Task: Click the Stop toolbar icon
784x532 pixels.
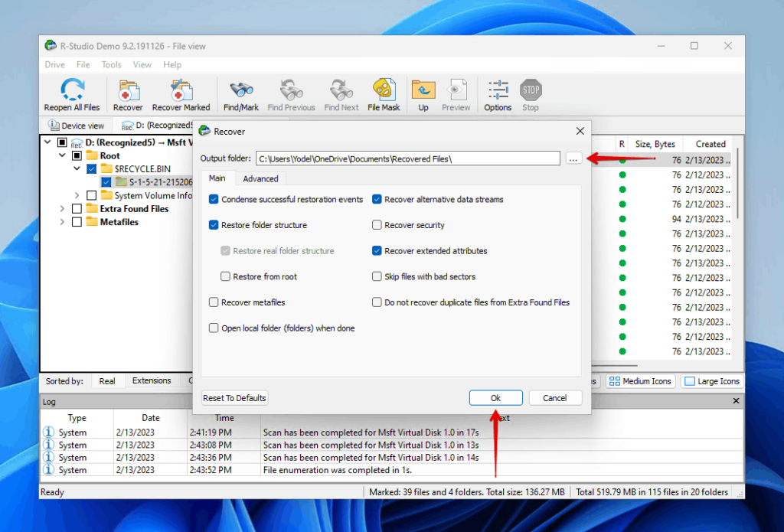Action: (x=530, y=90)
